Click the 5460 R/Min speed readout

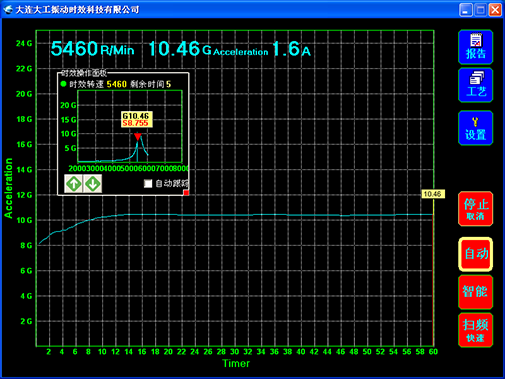coord(92,49)
